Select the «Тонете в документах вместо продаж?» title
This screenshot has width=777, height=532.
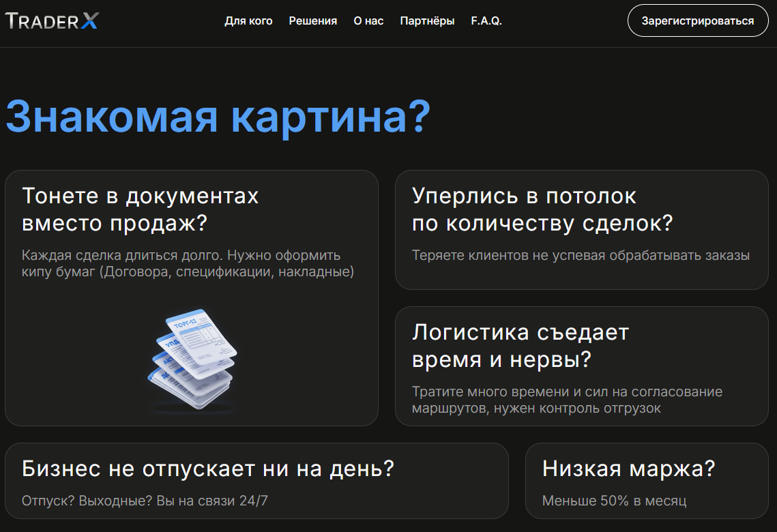[141, 209]
